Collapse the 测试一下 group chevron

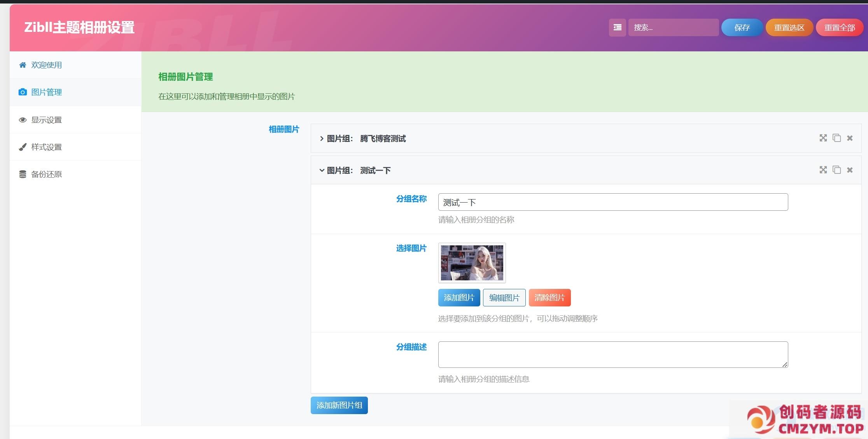tap(322, 170)
